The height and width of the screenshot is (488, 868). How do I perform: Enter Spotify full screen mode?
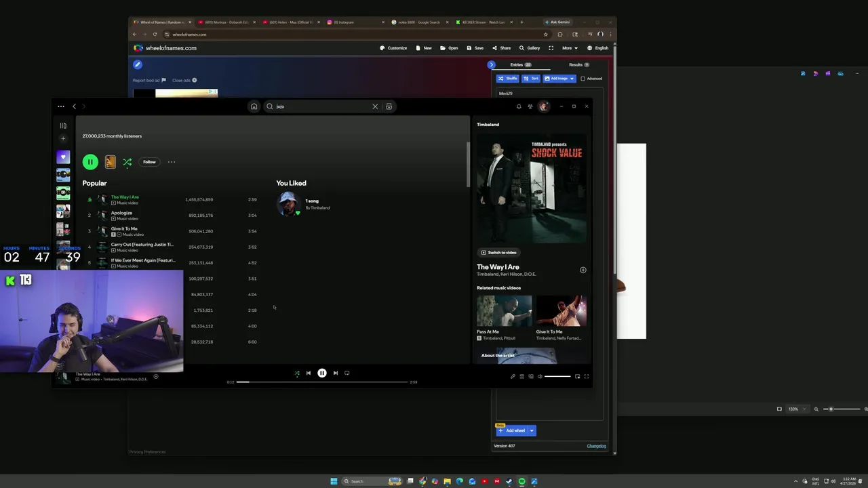[587, 376]
